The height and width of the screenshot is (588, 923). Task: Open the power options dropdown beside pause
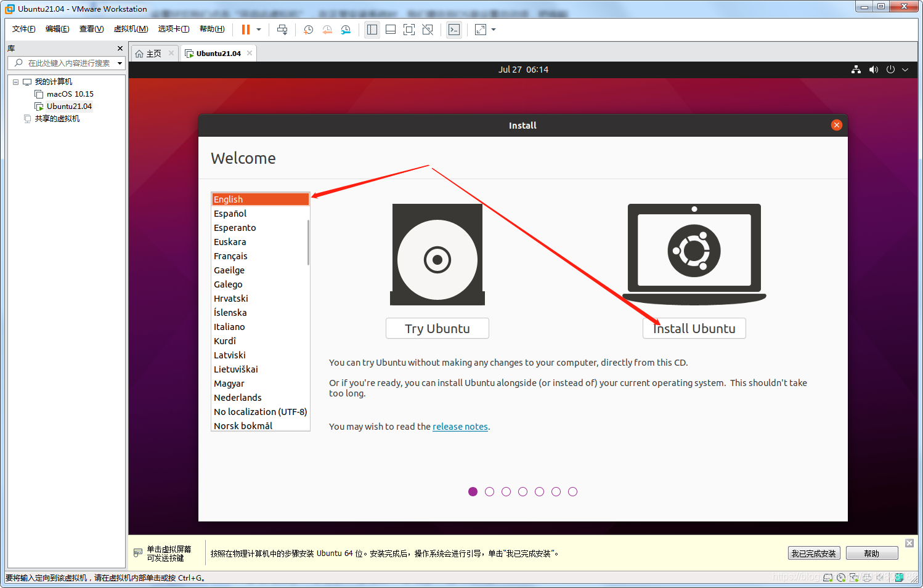tap(259, 30)
